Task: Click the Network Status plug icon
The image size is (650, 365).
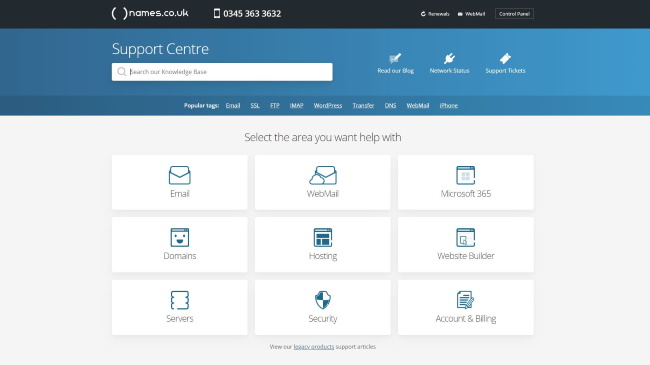Action: (x=449, y=58)
